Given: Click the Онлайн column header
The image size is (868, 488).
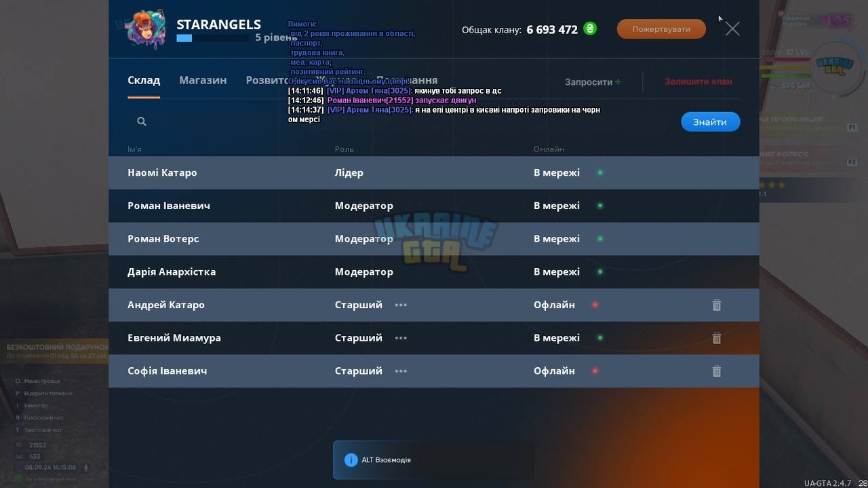Looking at the screenshot, I should pos(549,149).
